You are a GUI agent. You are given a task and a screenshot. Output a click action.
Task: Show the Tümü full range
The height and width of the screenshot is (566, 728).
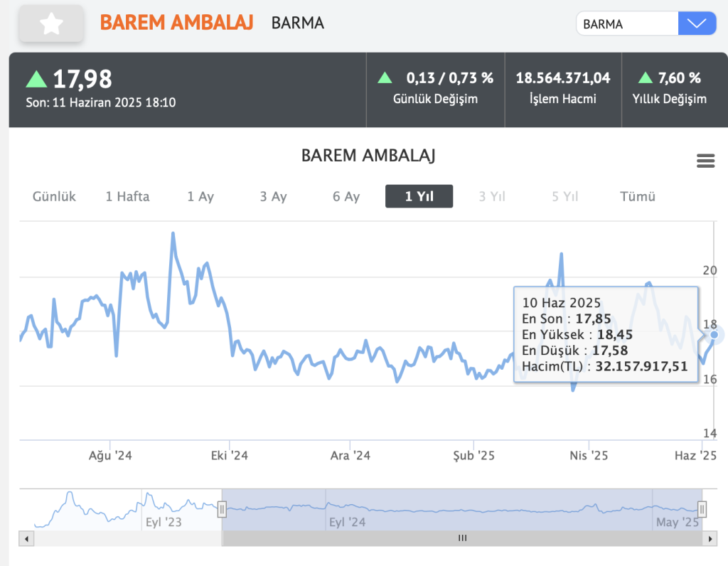tap(637, 196)
